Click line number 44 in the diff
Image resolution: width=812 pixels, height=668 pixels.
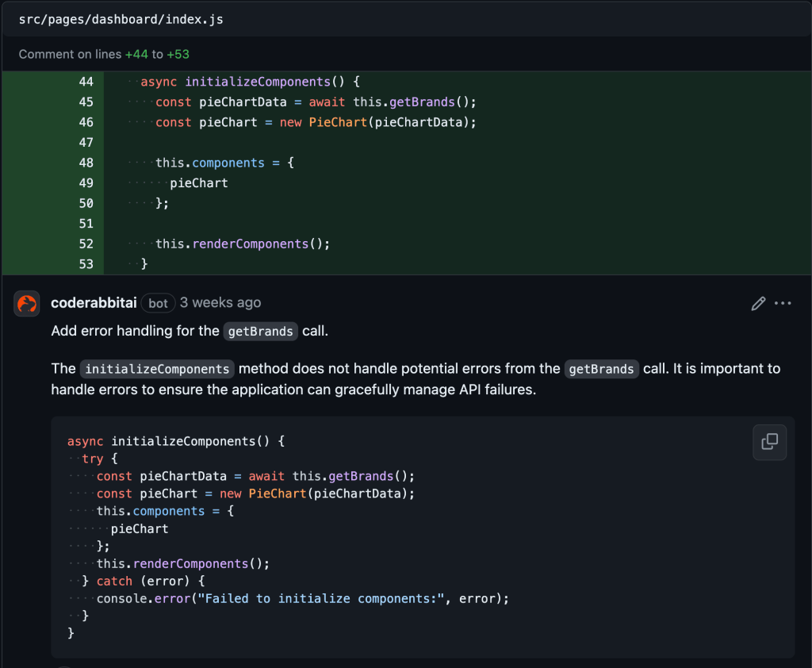[86, 81]
